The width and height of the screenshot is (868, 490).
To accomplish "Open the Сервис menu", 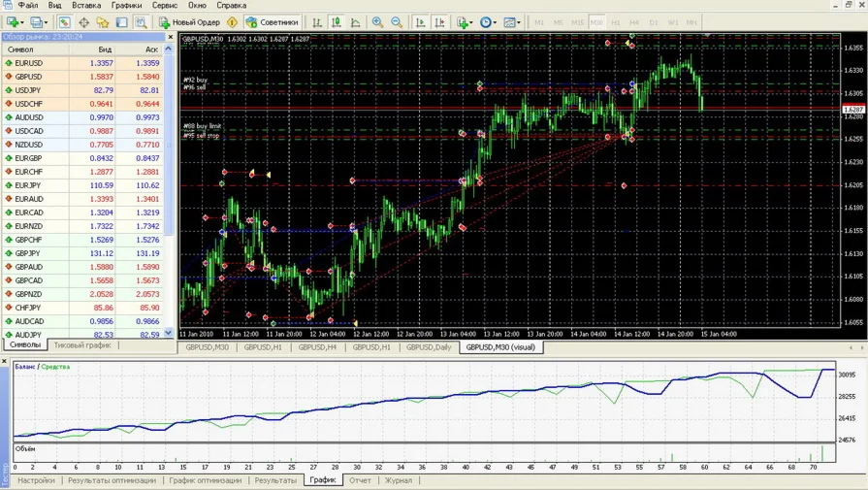I will (x=165, y=6).
